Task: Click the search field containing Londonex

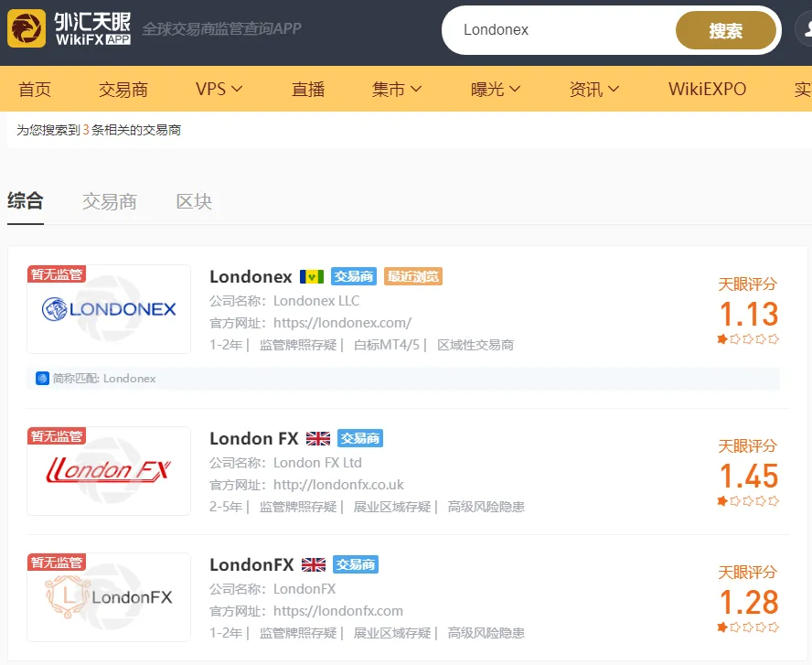Action: 560,30
